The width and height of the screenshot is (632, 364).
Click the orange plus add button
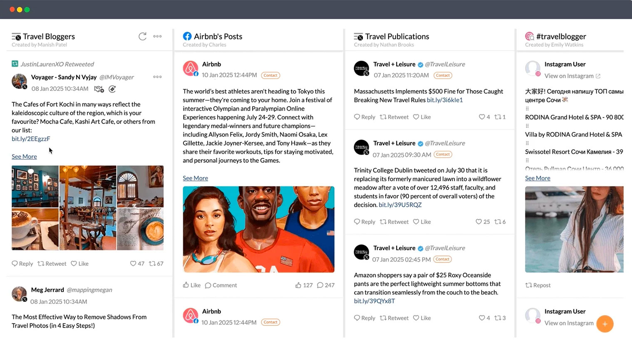(605, 324)
